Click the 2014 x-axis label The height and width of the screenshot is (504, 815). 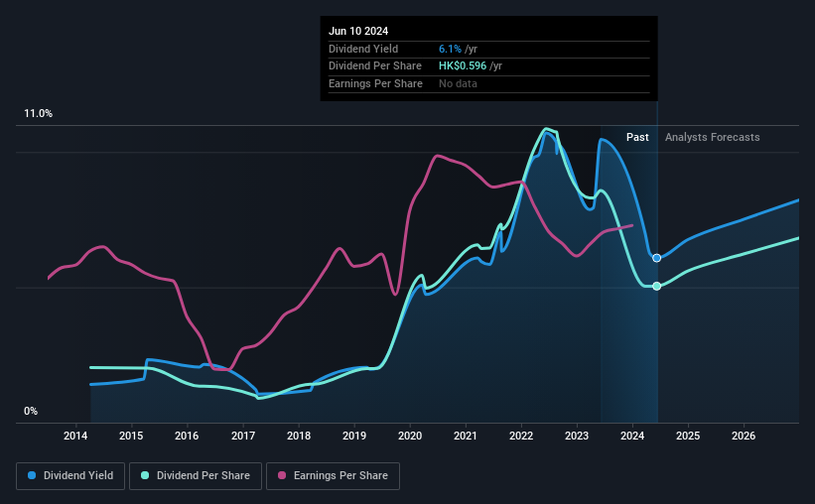[x=75, y=436]
